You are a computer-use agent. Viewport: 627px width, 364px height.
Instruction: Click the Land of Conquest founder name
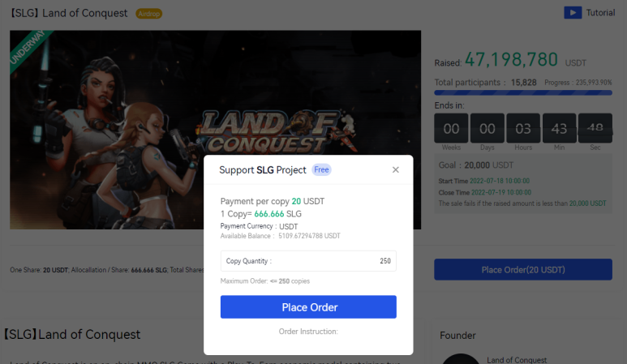pos(517,360)
